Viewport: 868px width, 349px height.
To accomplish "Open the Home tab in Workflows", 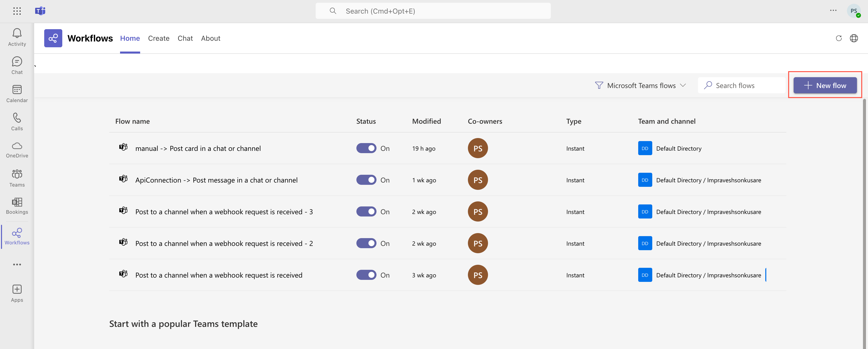I will tap(130, 38).
